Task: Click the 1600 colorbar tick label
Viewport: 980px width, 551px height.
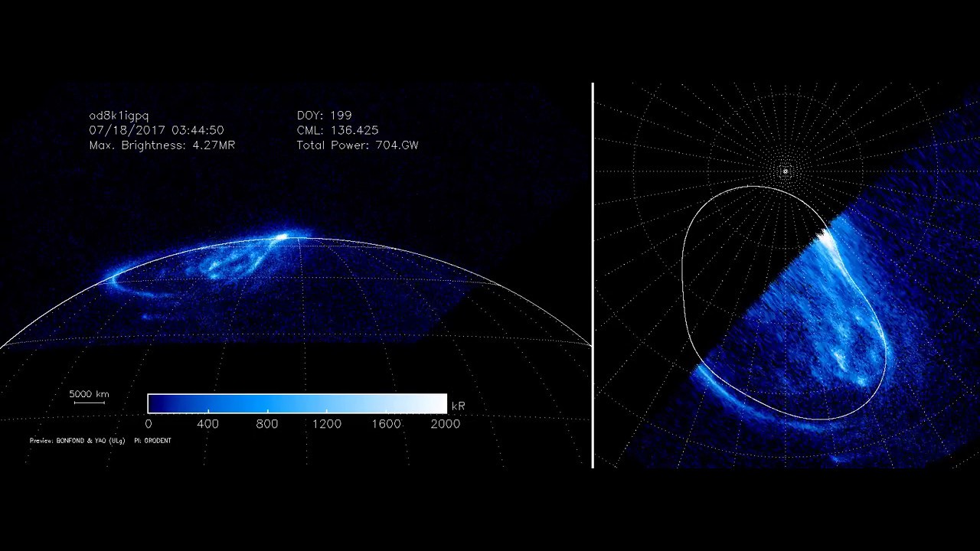Action: click(386, 424)
